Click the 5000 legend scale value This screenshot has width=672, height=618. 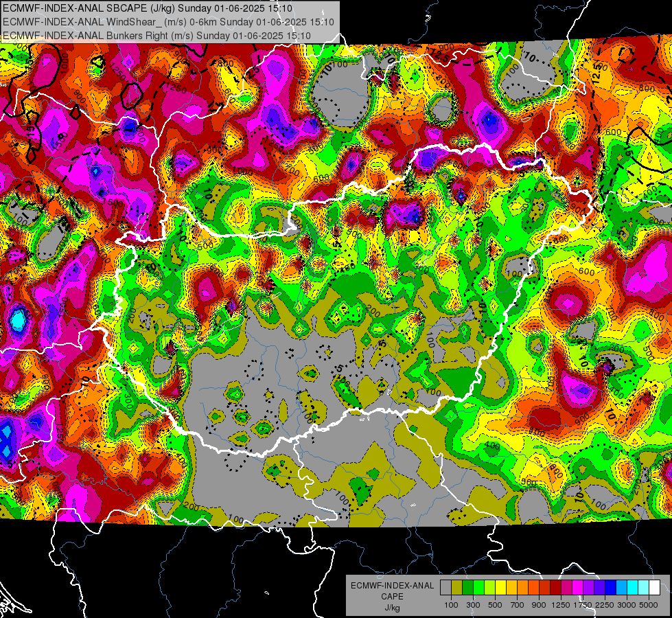click(649, 605)
